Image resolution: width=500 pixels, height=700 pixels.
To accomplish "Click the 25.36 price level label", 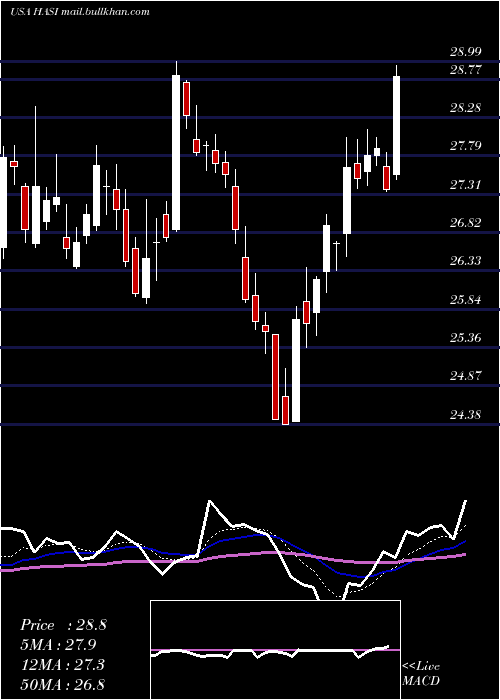I will point(466,338).
